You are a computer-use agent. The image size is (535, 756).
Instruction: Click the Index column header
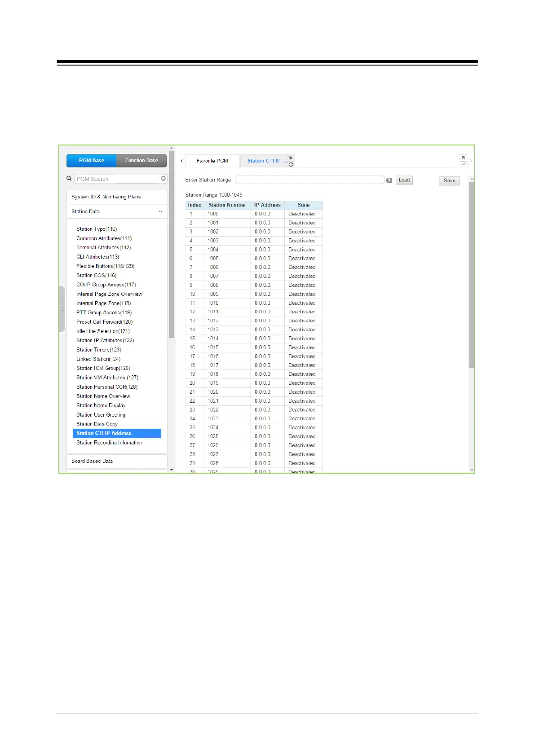tap(195, 205)
